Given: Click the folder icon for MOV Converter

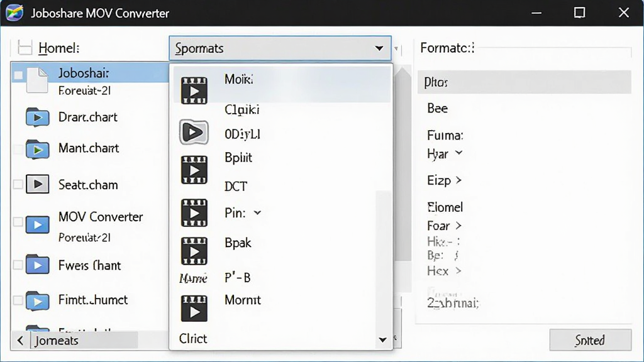Looking at the screenshot, I should 37,224.
